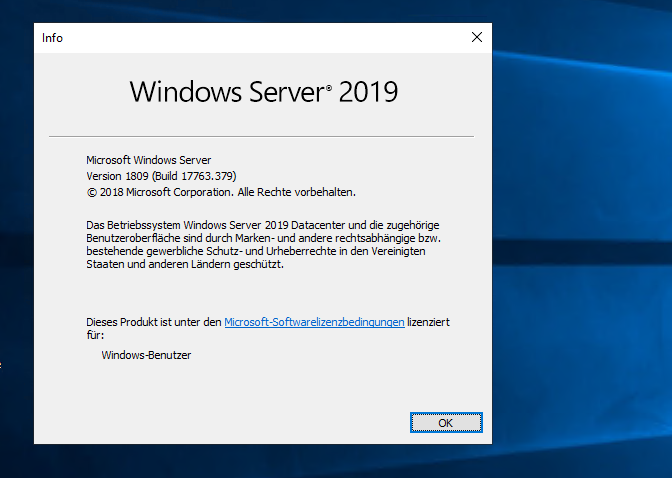The height and width of the screenshot is (478, 672).
Task: Click the OK button
Action: pos(446,423)
